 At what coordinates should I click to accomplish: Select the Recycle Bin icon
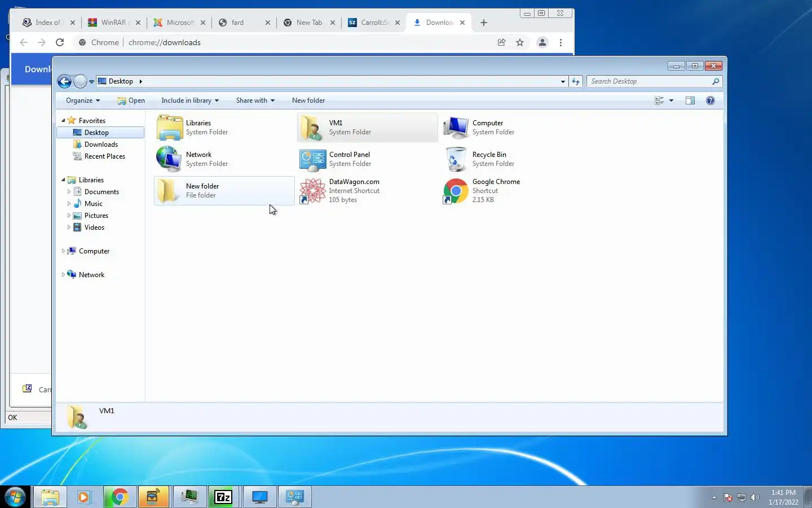pos(456,159)
